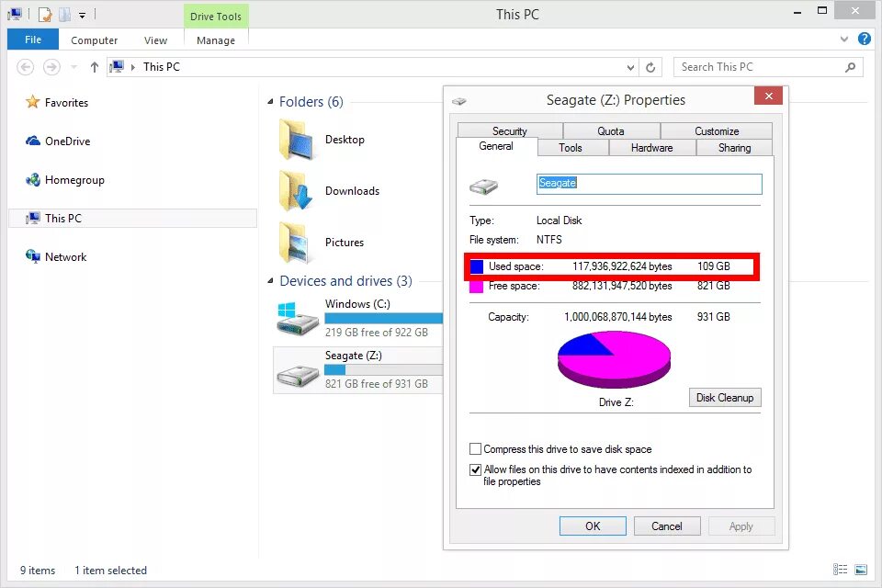Open the Computer ribbon tab

pyautogui.click(x=94, y=40)
